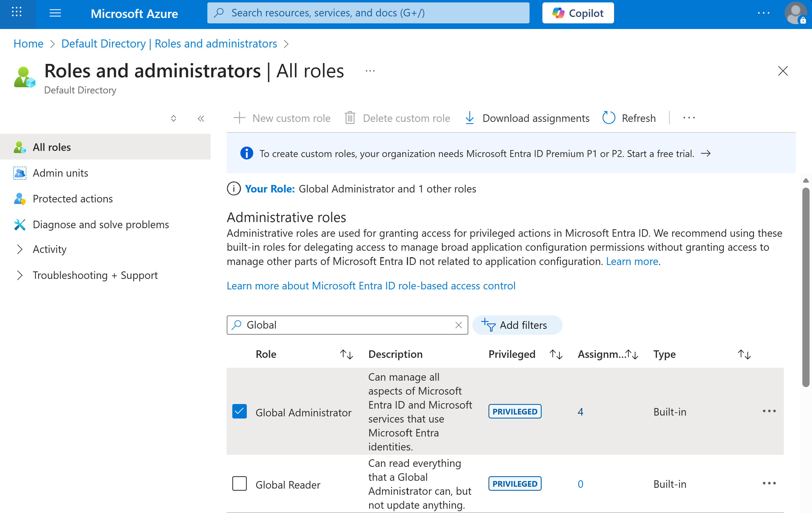The width and height of the screenshot is (812, 513).
Task: Sort roles by the Role column
Action: 346,354
